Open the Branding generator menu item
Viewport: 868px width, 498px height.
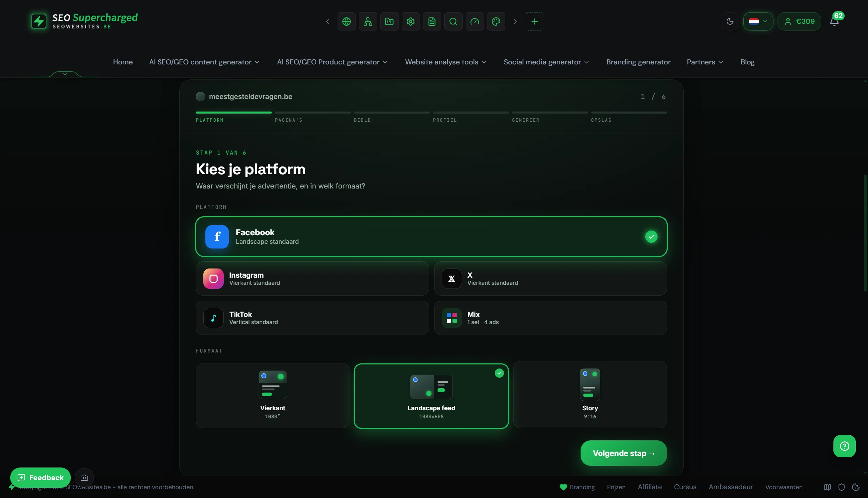click(x=638, y=62)
